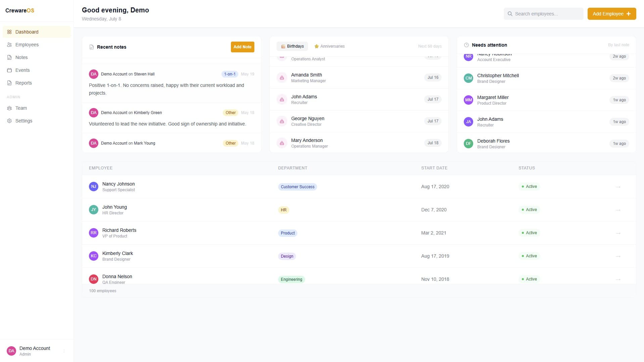
Task: Click John Adams JA avatar in Needs attention
Action: coord(468,122)
